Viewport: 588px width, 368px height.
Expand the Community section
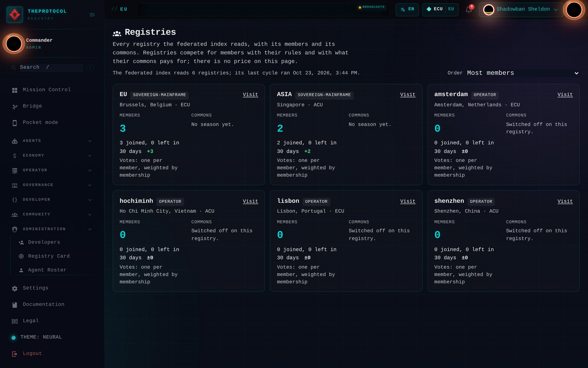click(51, 215)
